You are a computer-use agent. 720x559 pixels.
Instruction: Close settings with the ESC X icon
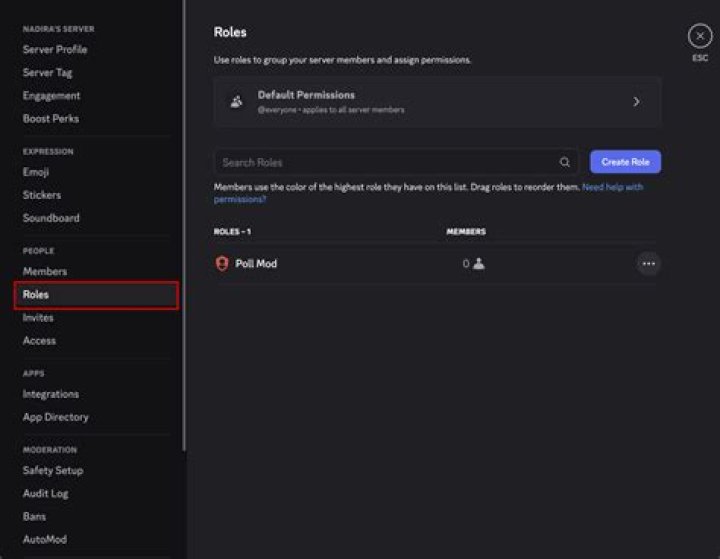(x=700, y=37)
